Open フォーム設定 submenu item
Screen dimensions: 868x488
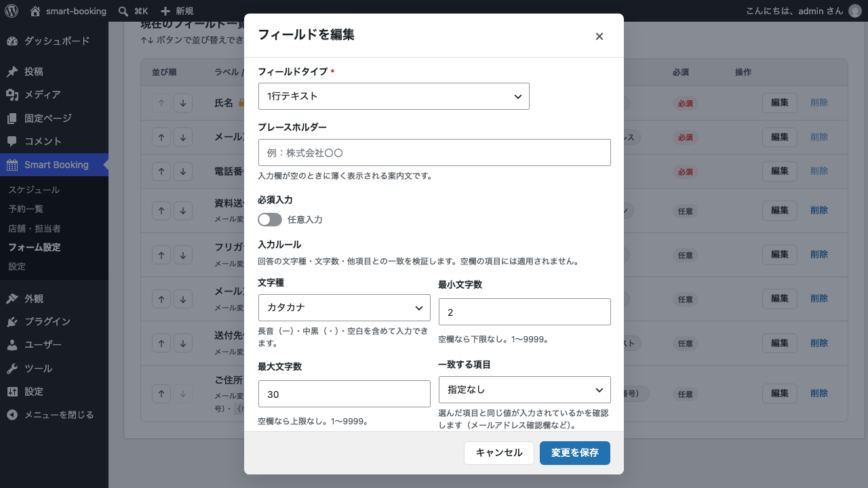pyautogui.click(x=54, y=247)
